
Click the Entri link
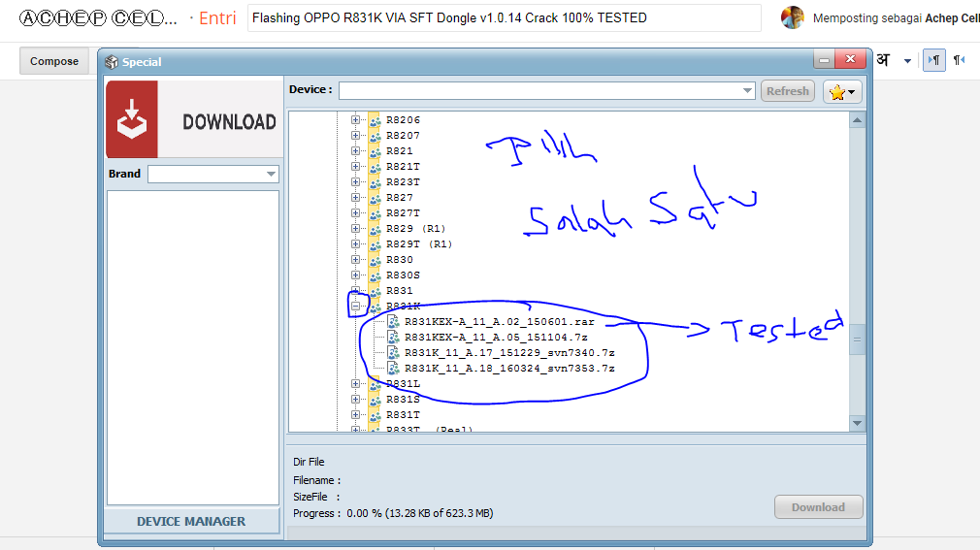pos(217,18)
